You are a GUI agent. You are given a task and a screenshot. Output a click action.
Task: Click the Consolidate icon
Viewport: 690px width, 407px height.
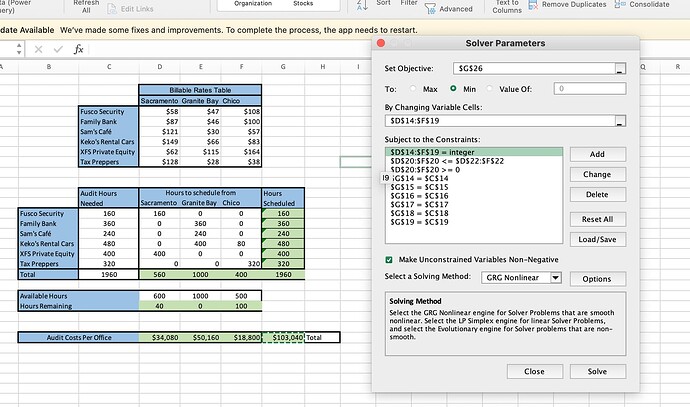click(620, 4)
